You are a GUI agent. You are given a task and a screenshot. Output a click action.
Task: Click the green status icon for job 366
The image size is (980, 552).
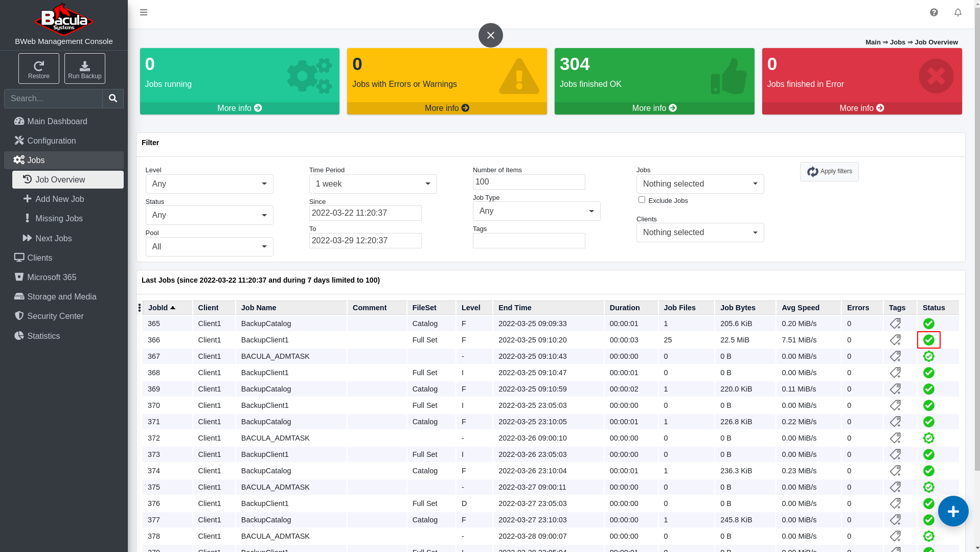coord(929,340)
